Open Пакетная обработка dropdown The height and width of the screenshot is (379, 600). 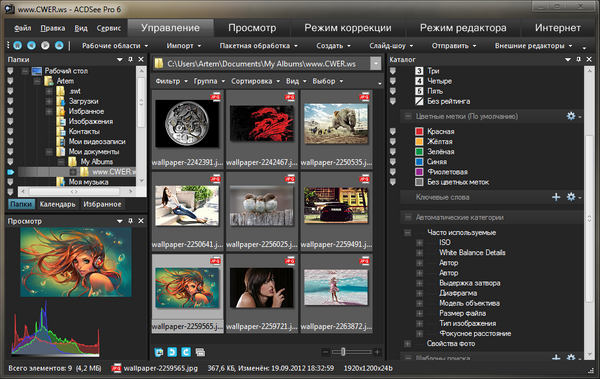[259, 46]
